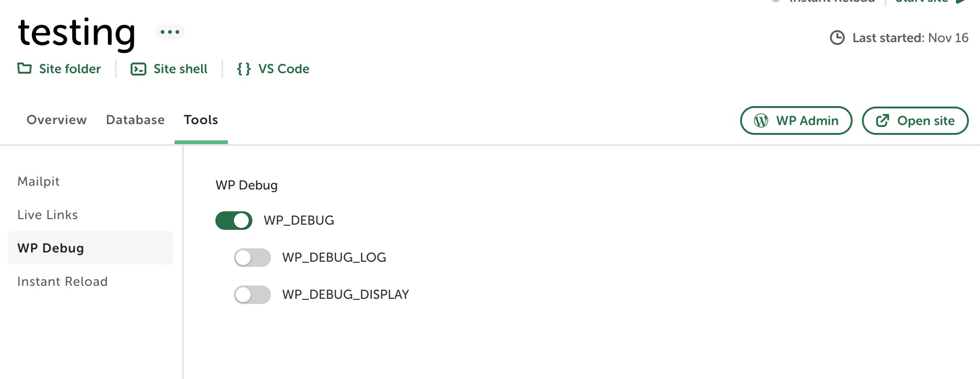This screenshot has width=980, height=379.
Task: Click the external link icon in Open site
Action: [x=882, y=121]
